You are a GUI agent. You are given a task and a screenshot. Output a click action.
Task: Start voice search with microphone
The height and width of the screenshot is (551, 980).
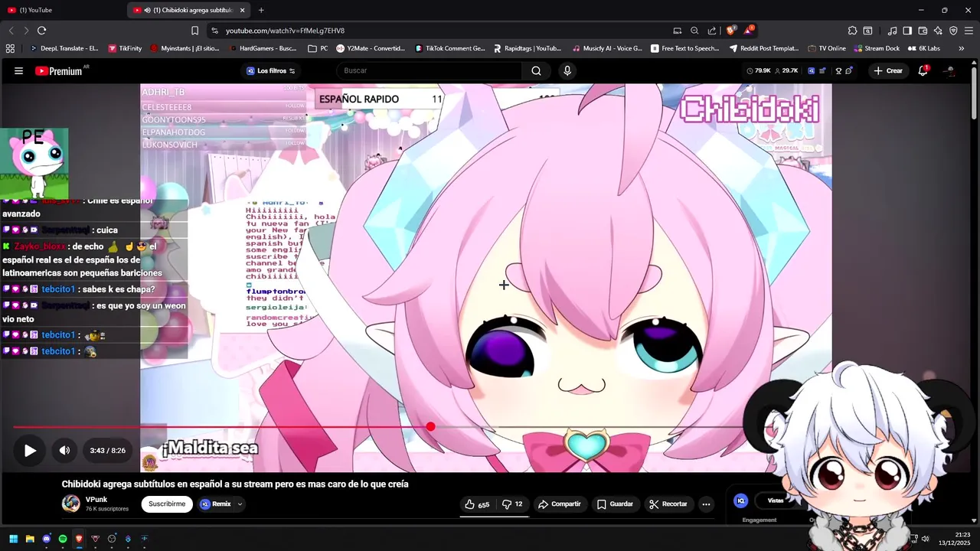(567, 70)
